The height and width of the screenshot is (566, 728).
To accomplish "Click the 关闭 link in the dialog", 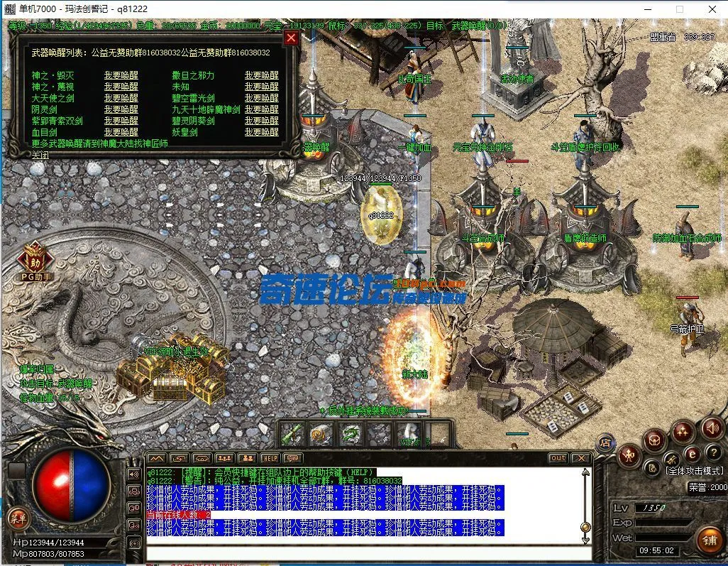I will tap(40, 155).
